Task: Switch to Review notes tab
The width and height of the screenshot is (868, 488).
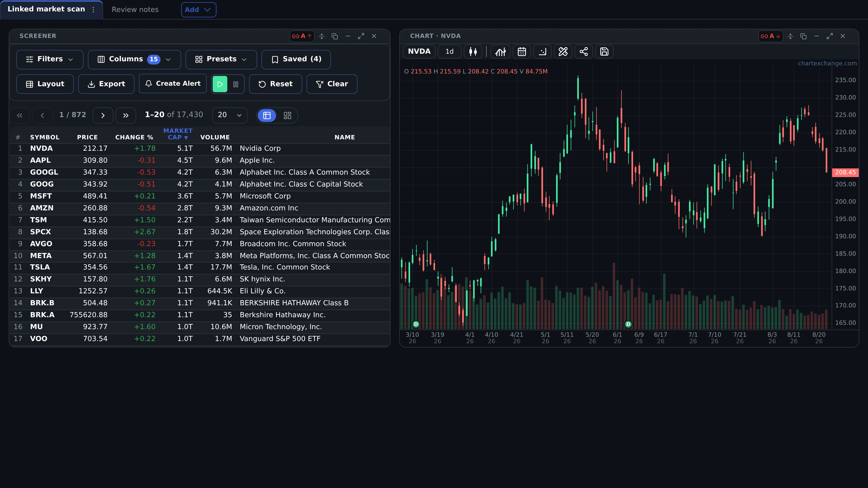Action: (x=135, y=10)
